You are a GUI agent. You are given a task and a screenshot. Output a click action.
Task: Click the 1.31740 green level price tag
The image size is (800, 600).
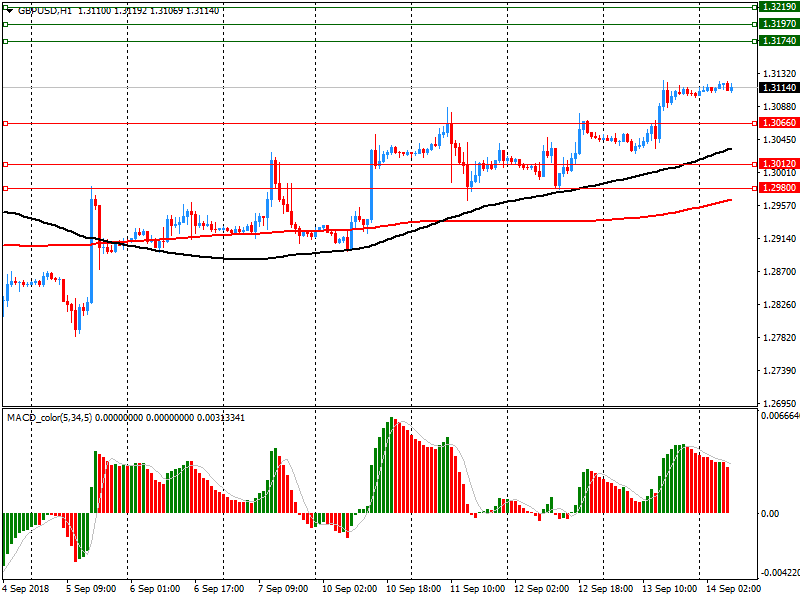(779, 41)
